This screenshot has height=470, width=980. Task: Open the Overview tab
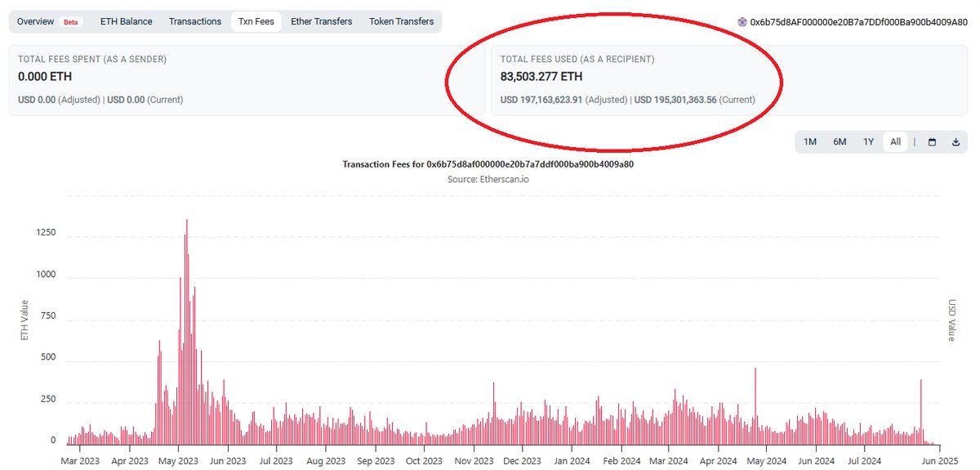35,21
